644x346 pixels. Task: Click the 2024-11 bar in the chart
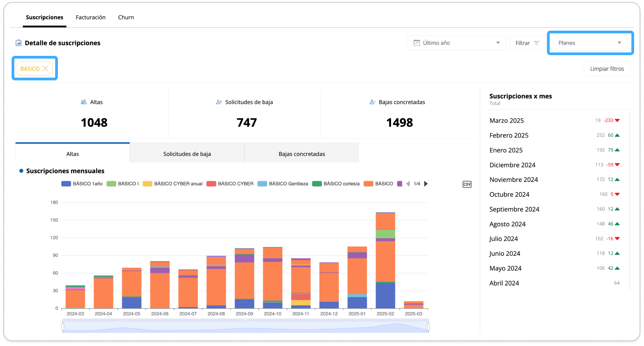(x=301, y=283)
